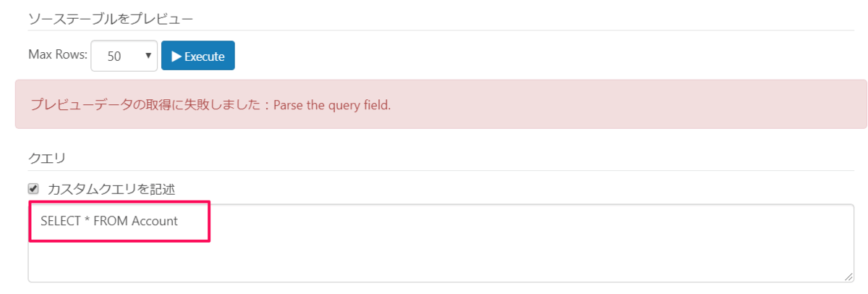Click the FROM keyword in the query
The height and width of the screenshot is (294, 868).
click(111, 221)
